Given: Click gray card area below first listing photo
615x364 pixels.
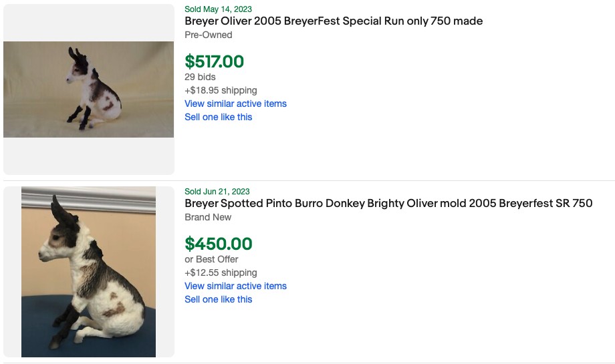Looking at the screenshot, I should click(x=88, y=156).
